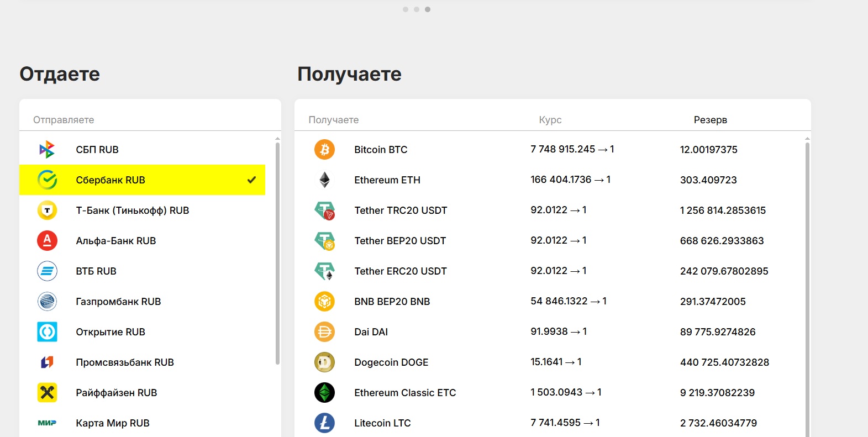Sort by the Резерв column header
868x437 pixels.
point(710,120)
